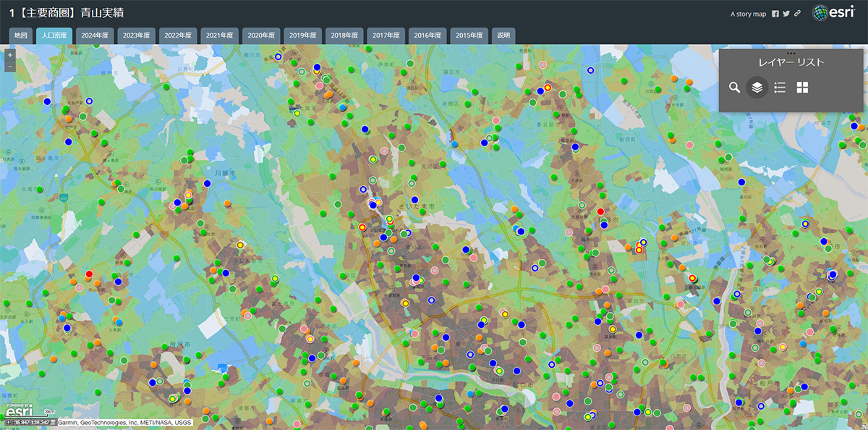Open the search tool in widget panel
Image resolution: width=868 pixels, height=430 pixels.
734,88
